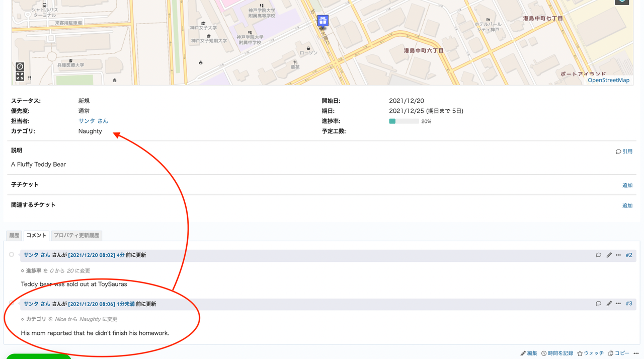Open the [2021/12/20 08:02] 4分 timestamp link
The image size is (644, 359).
click(x=96, y=255)
